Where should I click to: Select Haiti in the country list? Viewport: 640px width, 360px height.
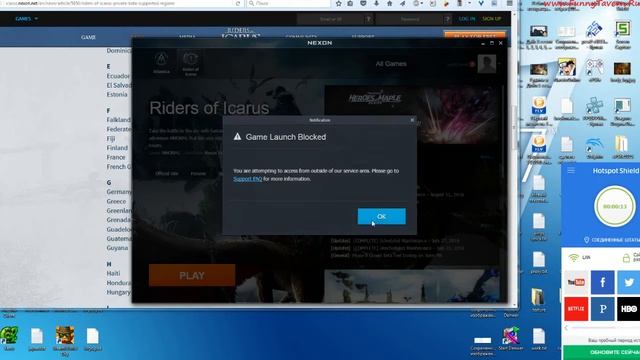pyautogui.click(x=113, y=273)
